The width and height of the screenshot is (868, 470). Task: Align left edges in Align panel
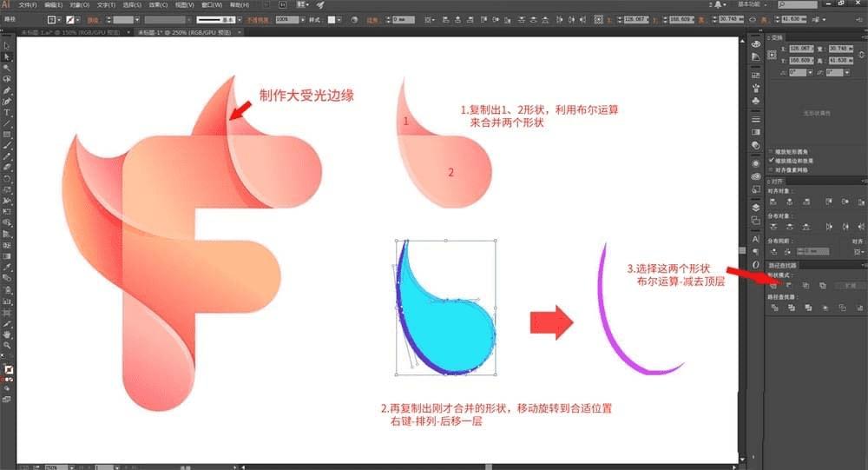coord(773,202)
